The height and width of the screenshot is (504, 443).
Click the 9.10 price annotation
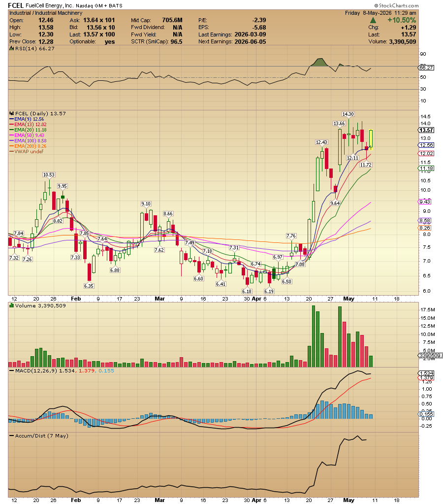[x=146, y=204]
